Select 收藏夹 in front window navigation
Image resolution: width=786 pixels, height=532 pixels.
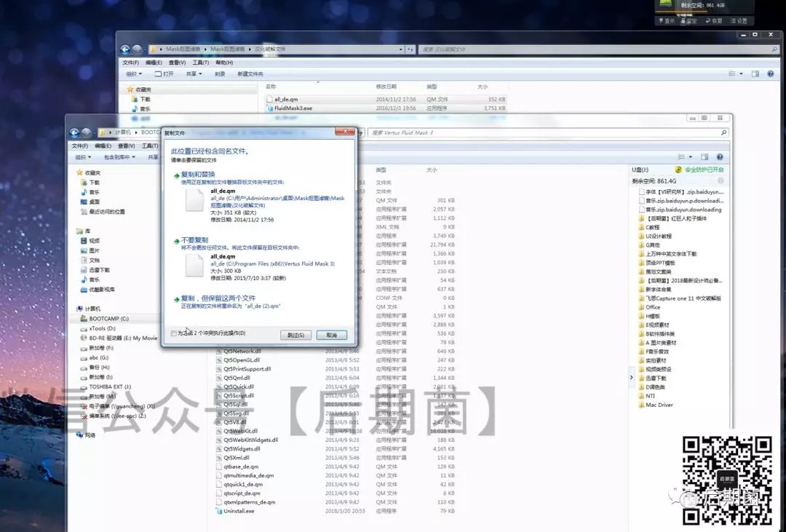(92, 172)
